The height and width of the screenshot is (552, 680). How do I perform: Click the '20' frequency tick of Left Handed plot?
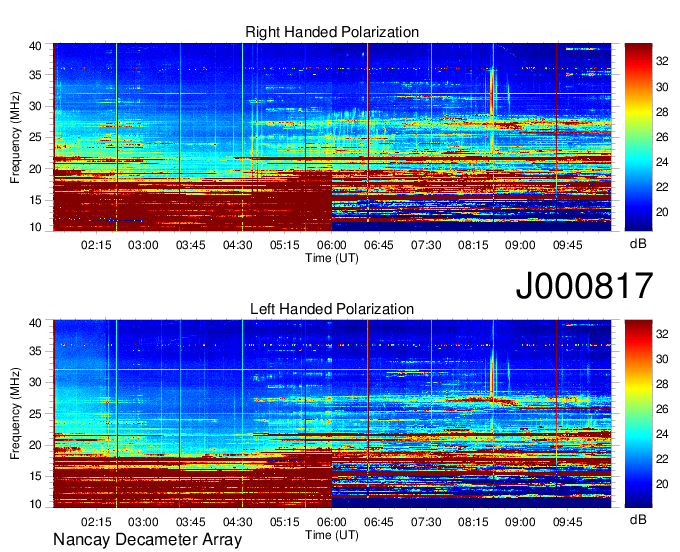(35, 445)
